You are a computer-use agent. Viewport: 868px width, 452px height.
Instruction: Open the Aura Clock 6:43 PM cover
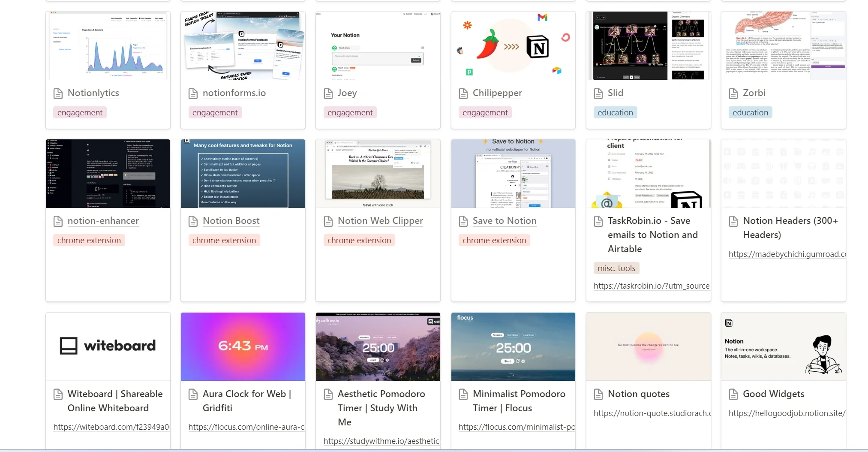243,347
